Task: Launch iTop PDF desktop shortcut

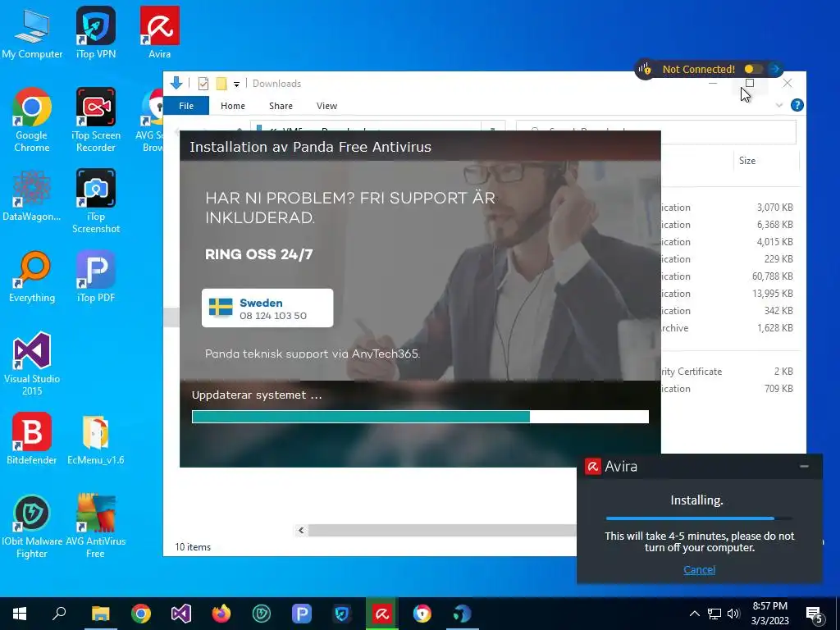Action: (x=96, y=277)
